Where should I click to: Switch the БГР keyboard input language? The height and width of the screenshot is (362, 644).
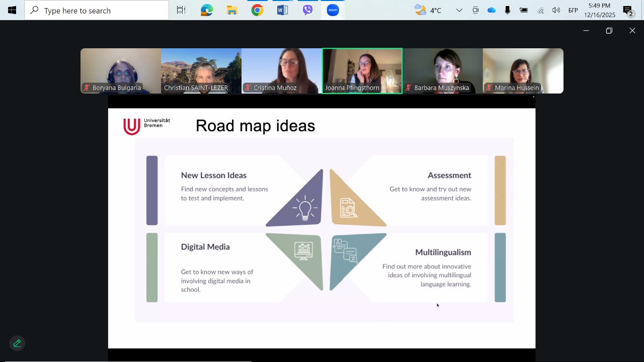[573, 10]
